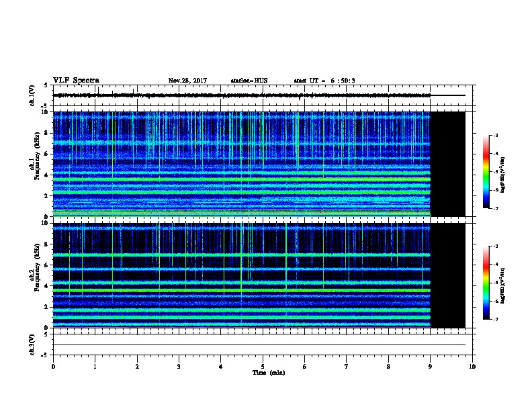The width and height of the screenshot is (532, 411).
Task: Click the "2" tick on ch.2 frequency axis
Action: point(46,307)
